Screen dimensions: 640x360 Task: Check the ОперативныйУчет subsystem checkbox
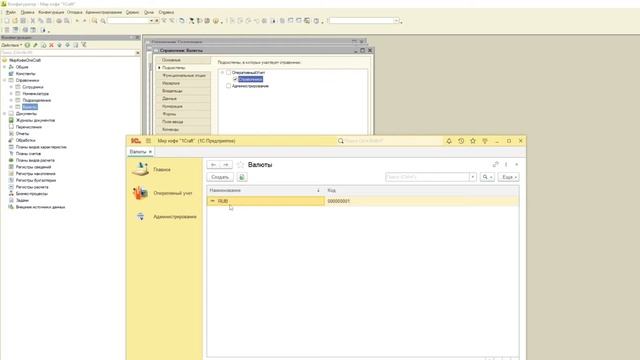tap(229, 73)
